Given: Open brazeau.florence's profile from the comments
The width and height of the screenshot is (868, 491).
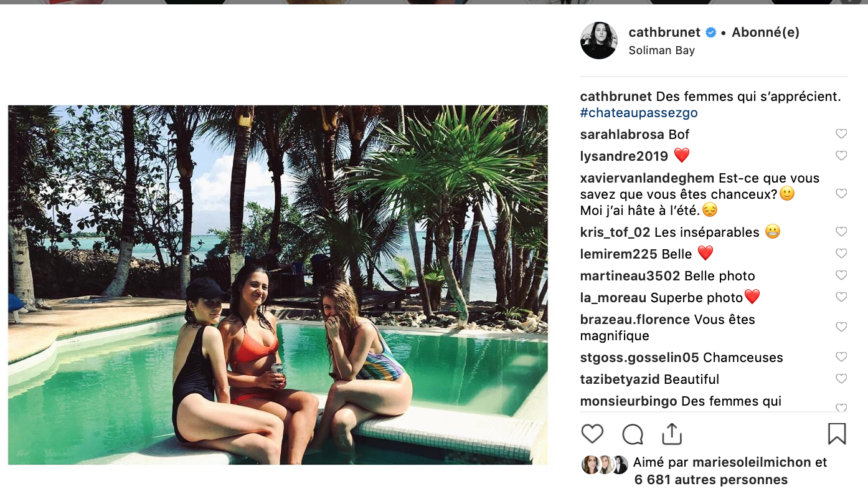Looking at the screenshot, I should [x=630, y=320].
